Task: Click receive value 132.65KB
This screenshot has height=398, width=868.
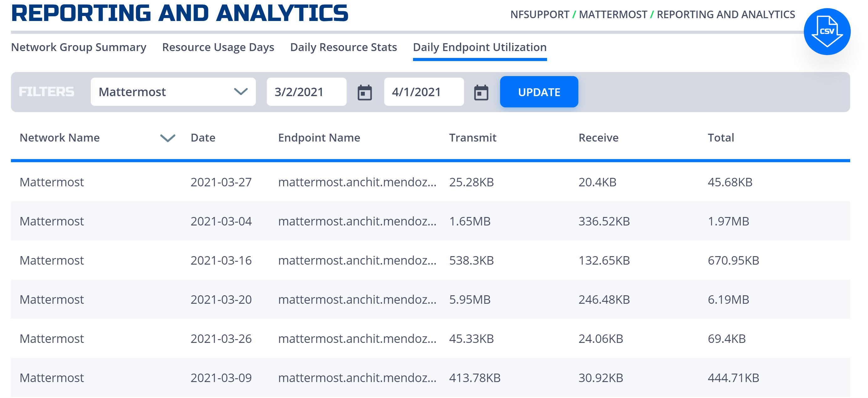Action: point(604,260)
